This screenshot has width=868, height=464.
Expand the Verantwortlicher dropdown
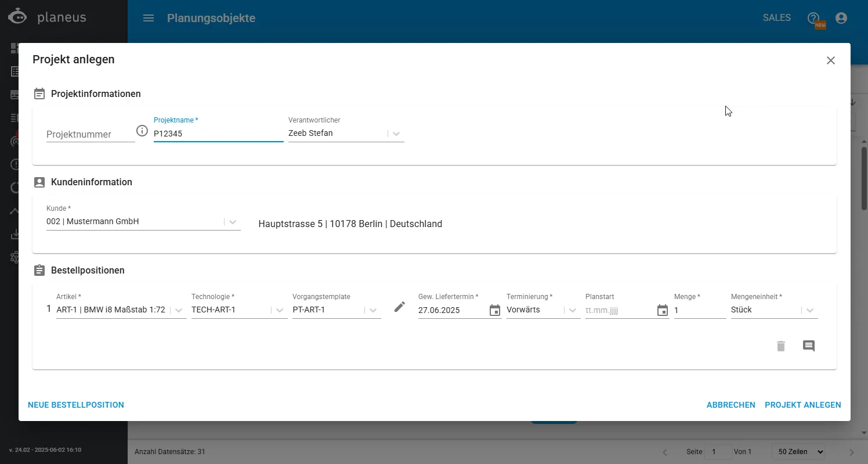click(x=396, y=134)
